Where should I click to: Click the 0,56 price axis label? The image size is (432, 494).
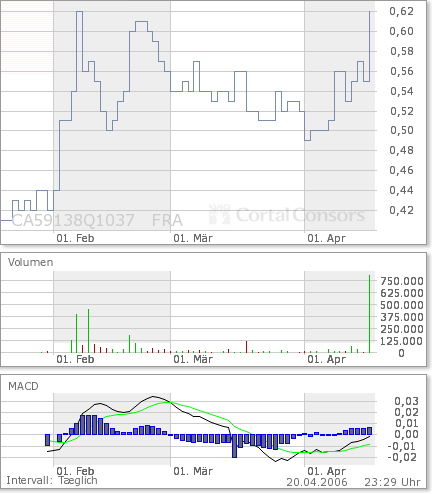[x=402, y=71]
